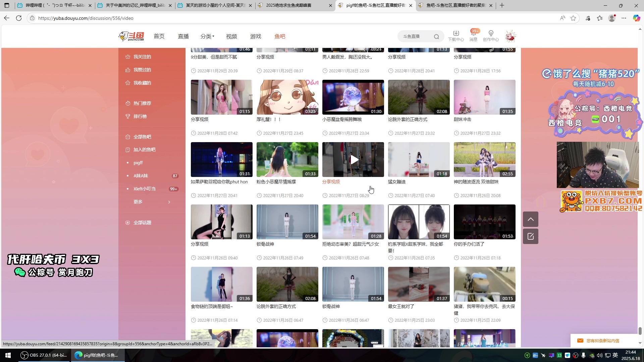
Task: Reload the page with refresh icon
Action: (19, 18)
